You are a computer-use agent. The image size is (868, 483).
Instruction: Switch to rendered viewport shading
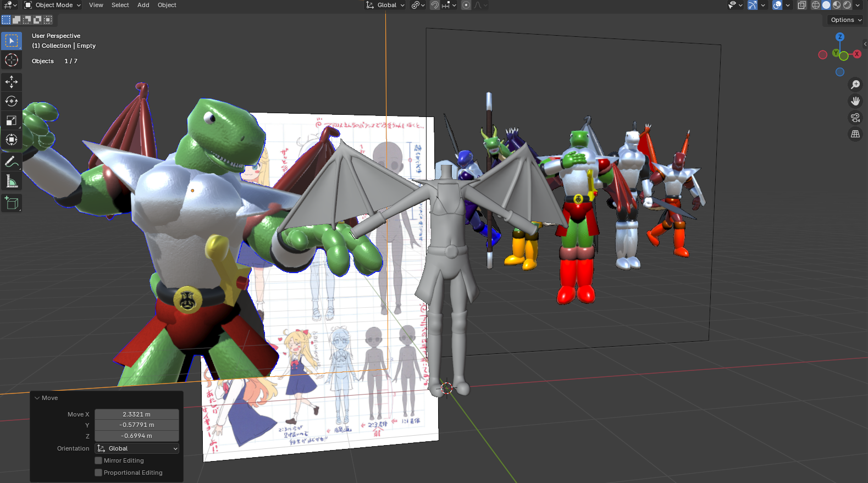click(x=847, y=5)
